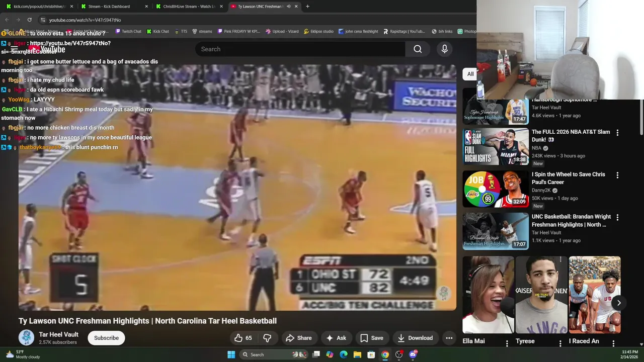Like the Ty Lawson video
644x362 pixels.
point(243,338)
